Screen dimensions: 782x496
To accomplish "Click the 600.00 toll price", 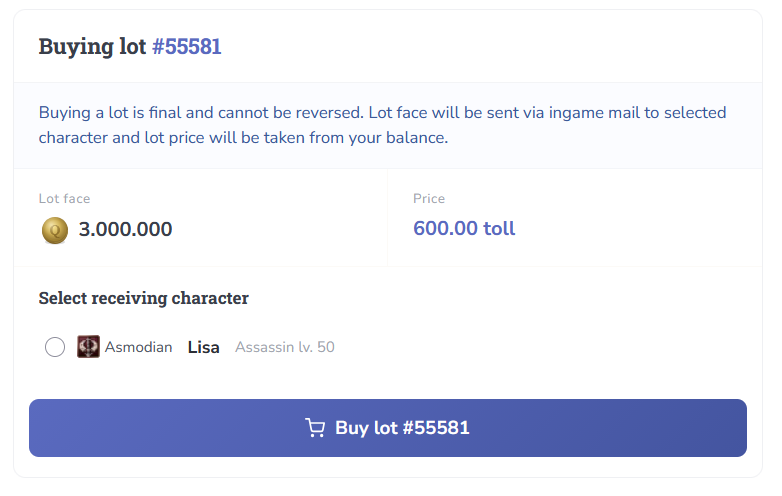I will pyautogui.click(x=464, y=229).
